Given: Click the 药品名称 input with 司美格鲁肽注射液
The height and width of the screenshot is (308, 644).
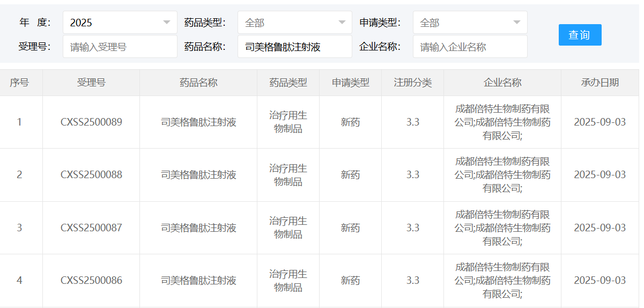Looking at the screenshot, I should tap(294, 47).
